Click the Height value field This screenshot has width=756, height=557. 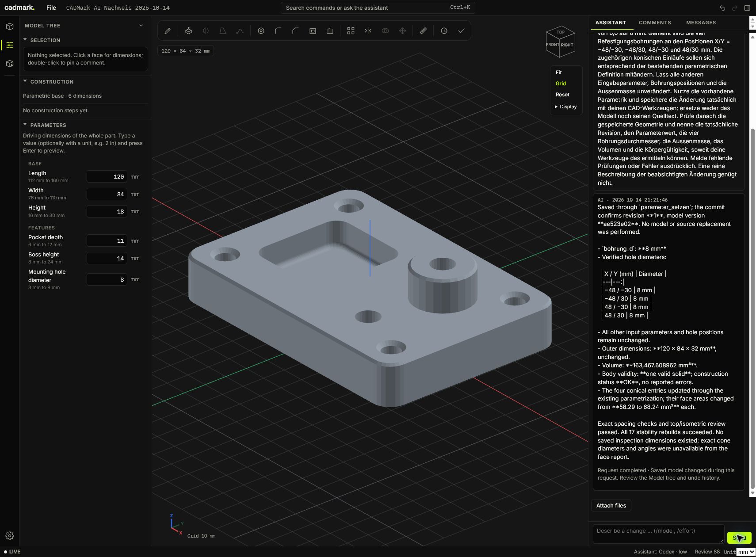tap(107, 211)
